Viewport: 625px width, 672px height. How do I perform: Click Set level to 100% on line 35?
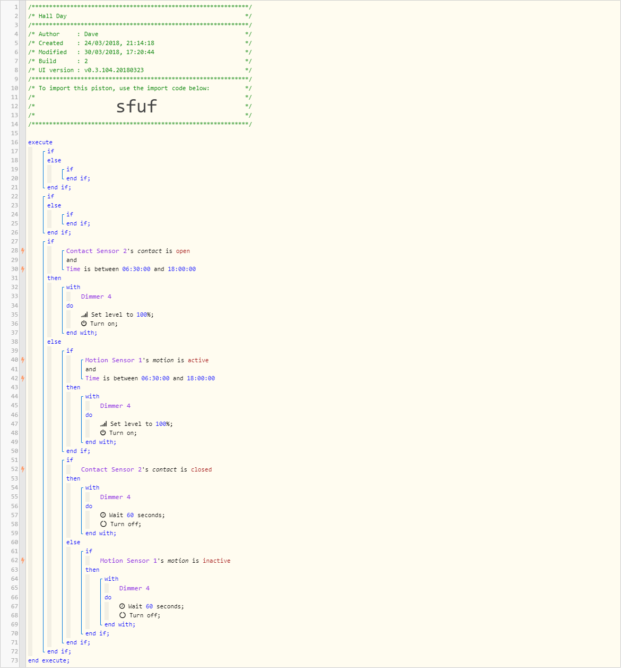[x=122, y=315]
